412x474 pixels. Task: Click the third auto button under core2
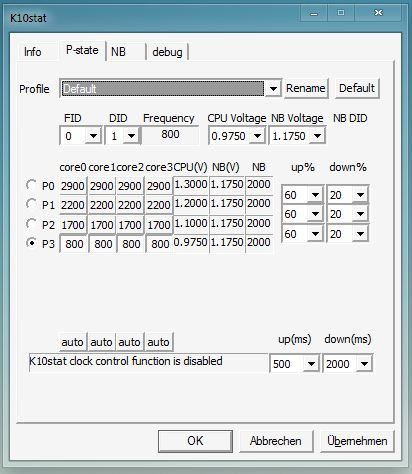point(130,342)
